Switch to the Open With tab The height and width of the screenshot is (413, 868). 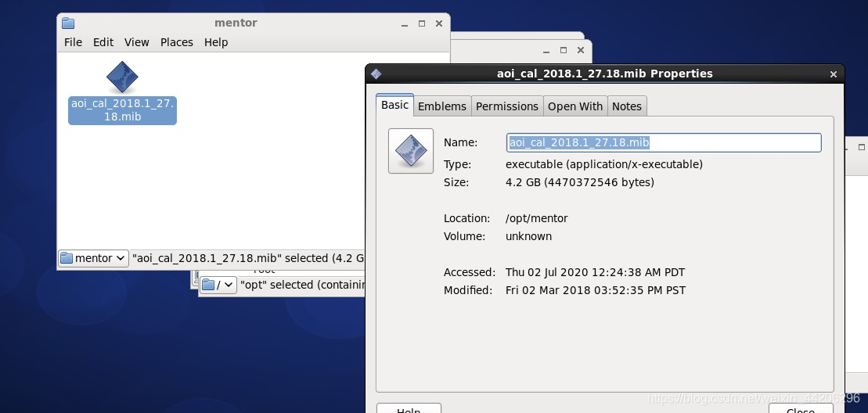click(x=575, y=106)
